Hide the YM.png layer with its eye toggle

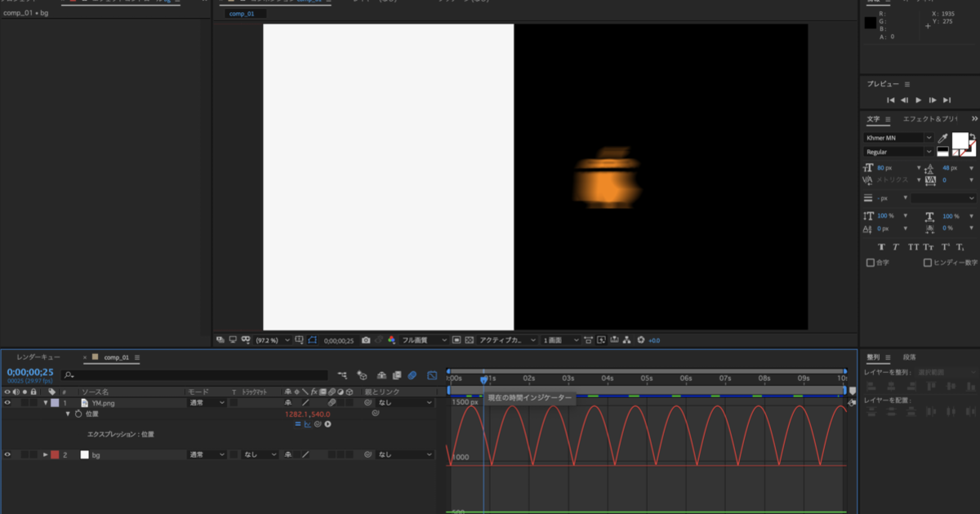[7, 402]
